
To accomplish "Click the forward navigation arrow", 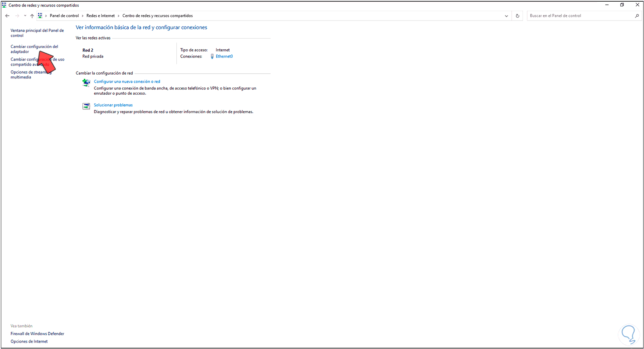I will (x=17, y=16).
